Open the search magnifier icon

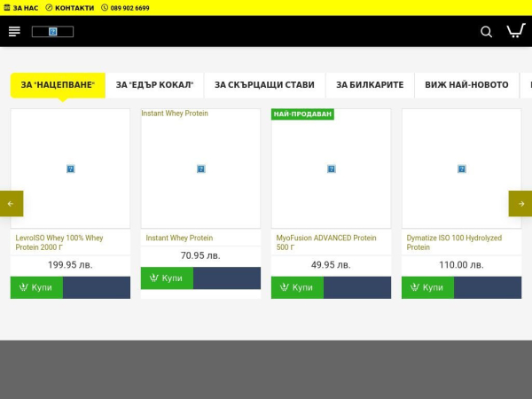486,32
